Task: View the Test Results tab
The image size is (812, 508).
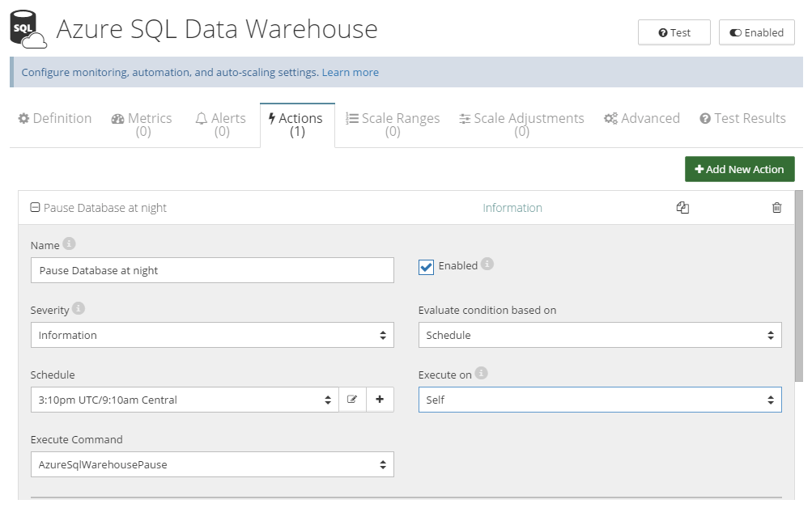Action: coord(742,118)
